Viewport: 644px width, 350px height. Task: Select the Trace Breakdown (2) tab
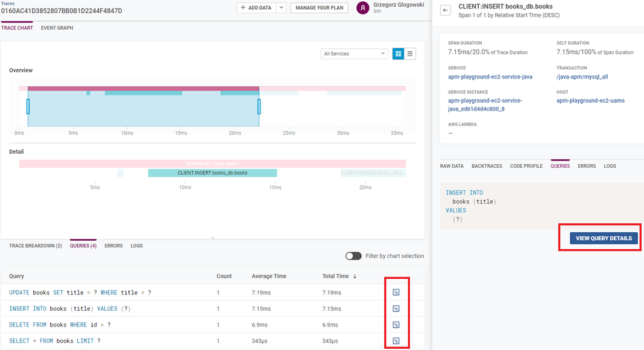pos(36,246)
